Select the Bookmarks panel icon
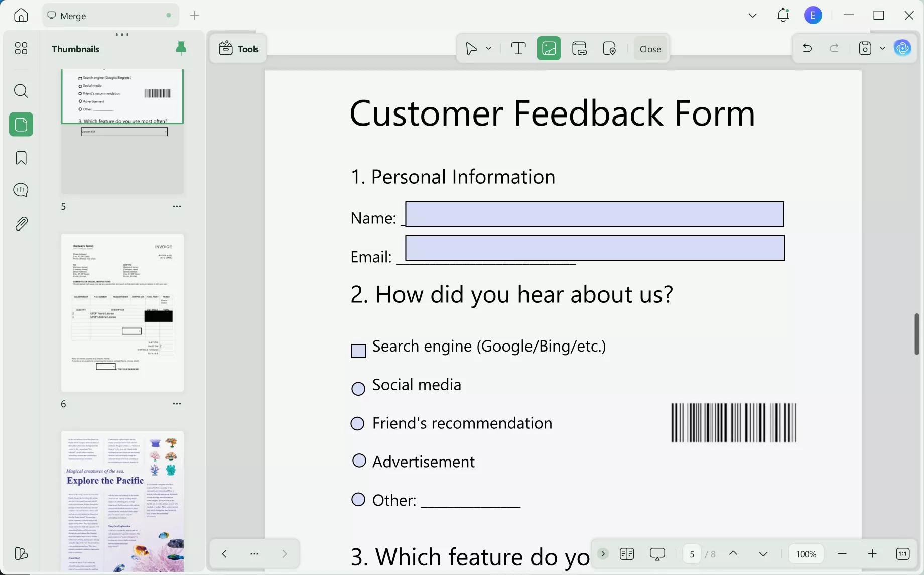The width and height of the screenshot is (924, 575). click(21, 157)
